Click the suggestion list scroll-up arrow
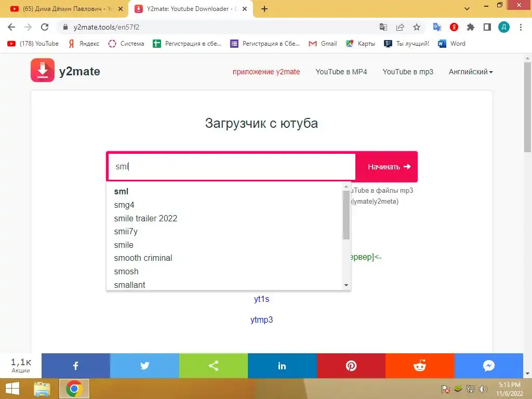The width and height of the screenshot is (532, 399). point(346,187)
